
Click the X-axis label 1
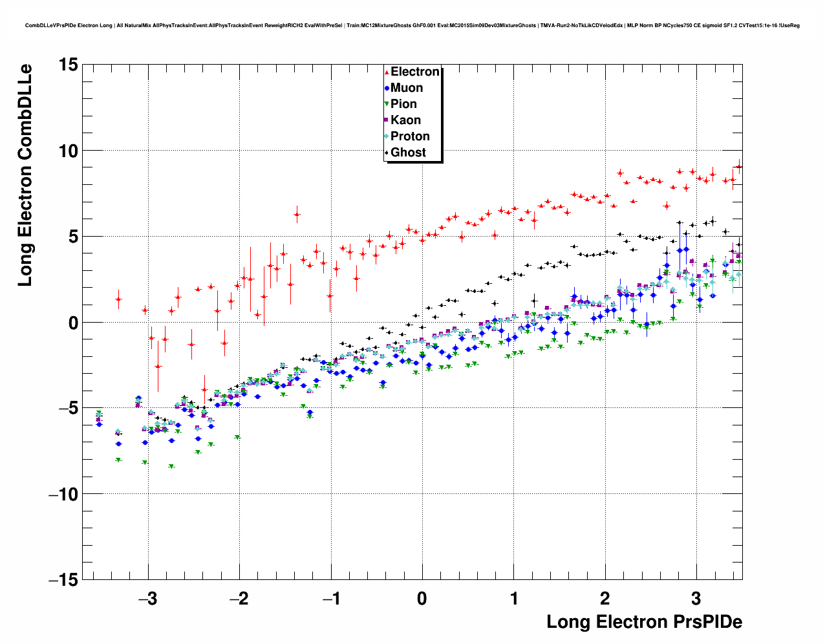(x=514, y=599)
